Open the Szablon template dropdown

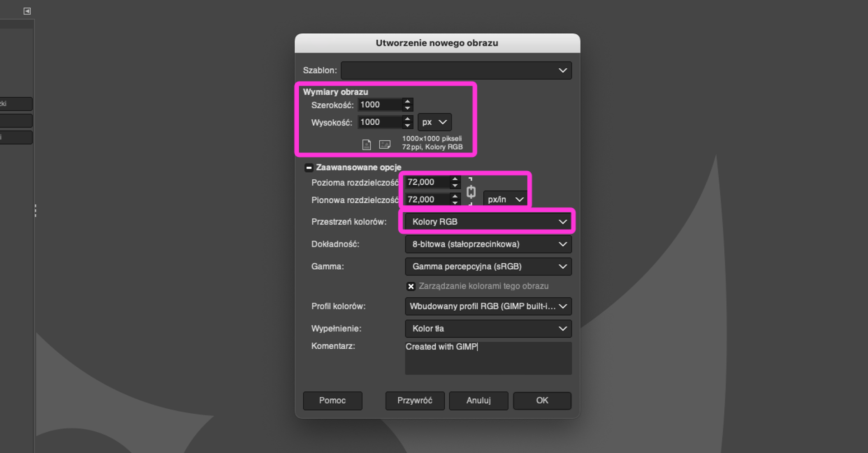click(x=456, y=70)
